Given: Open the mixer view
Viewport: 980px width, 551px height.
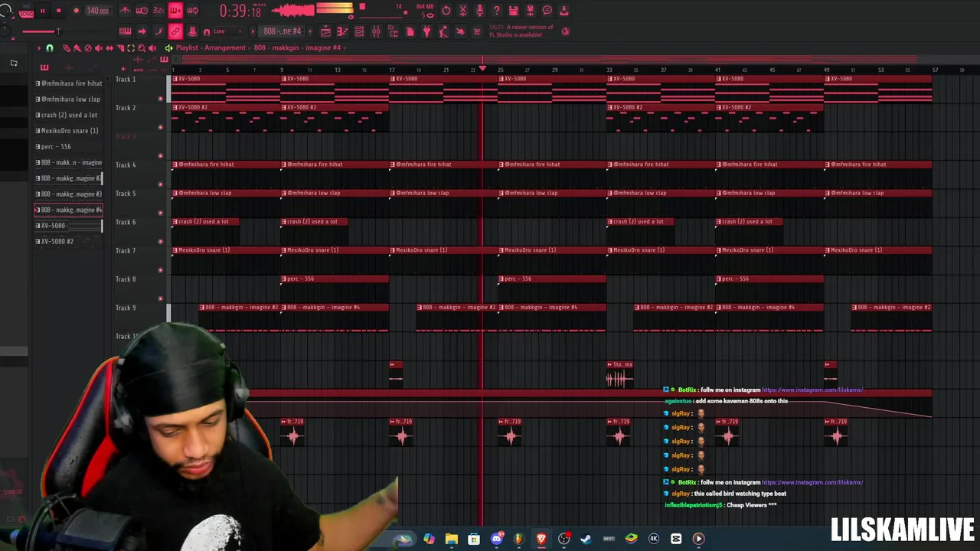Looking at the screenshot, I should pyautogui.click(x=376, y=31).
